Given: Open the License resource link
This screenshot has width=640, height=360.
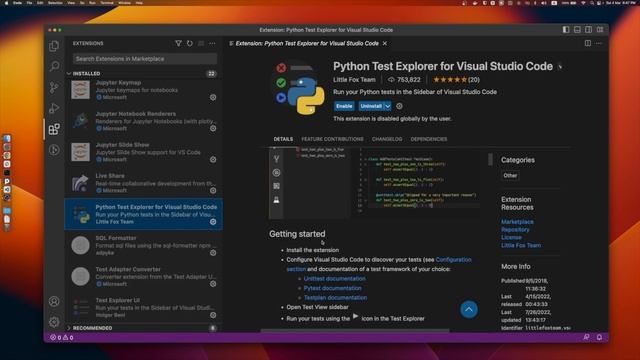Looking at the screenshot, I should [x=511, y=237].
